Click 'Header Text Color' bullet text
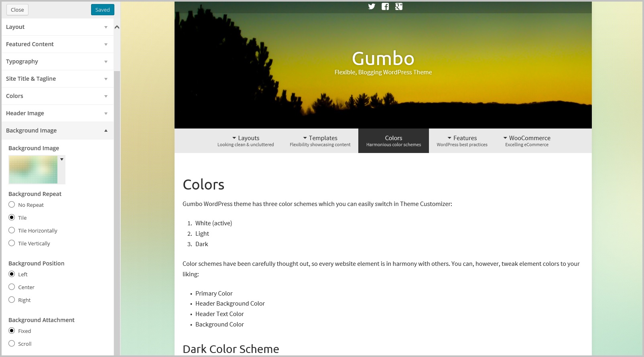 point(219,314)
